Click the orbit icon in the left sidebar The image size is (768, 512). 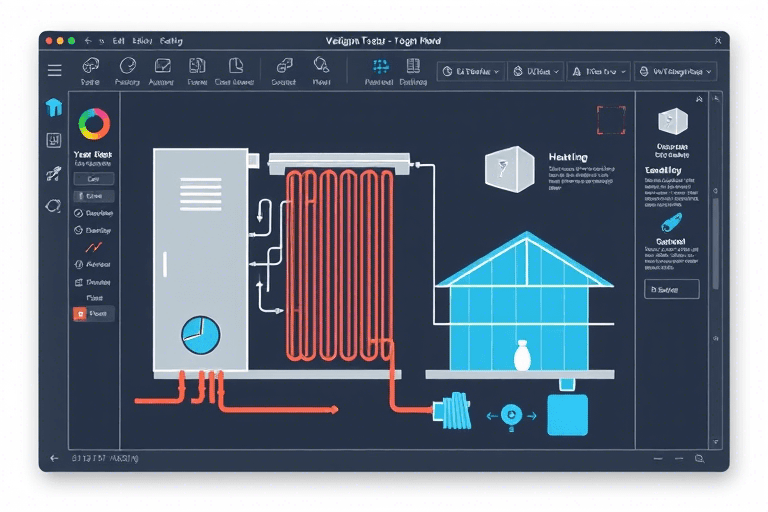click(54, 206)
